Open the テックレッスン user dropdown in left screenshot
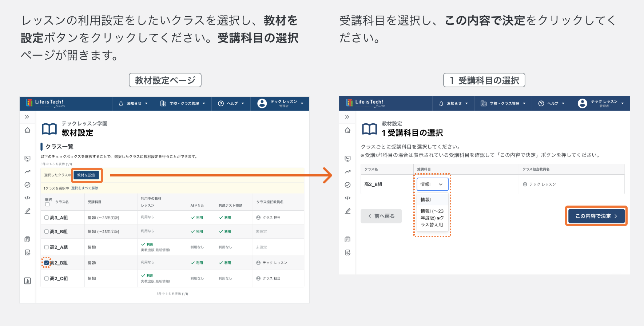The image size is (644, 326). tap(280, 104)
